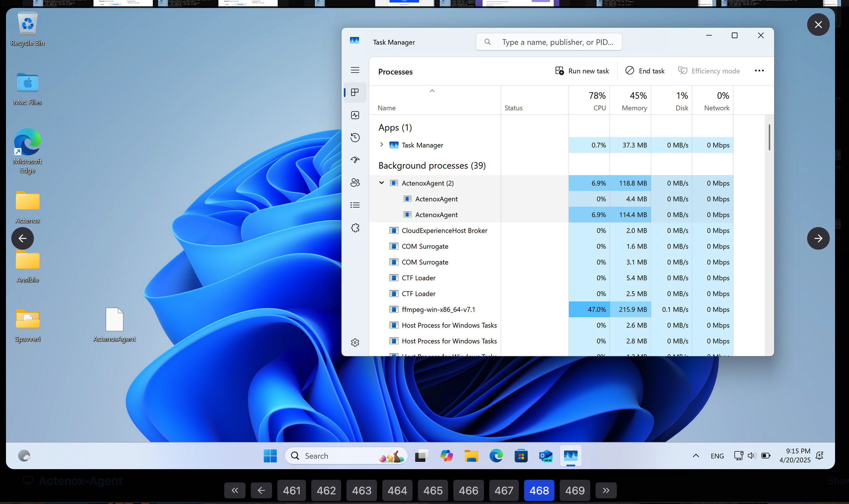Open the App history tab icon
This screenshot has height=504, width=849.
(355, 137)
